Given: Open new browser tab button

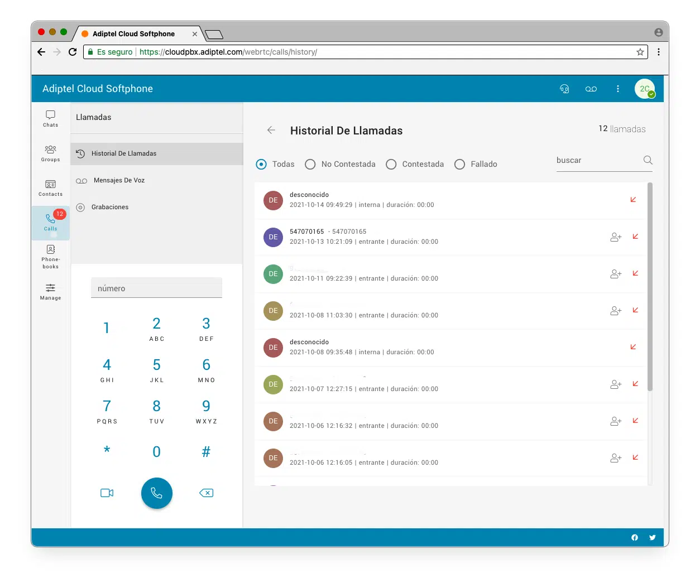Looking at the screenshot, I should click(214, 35).
